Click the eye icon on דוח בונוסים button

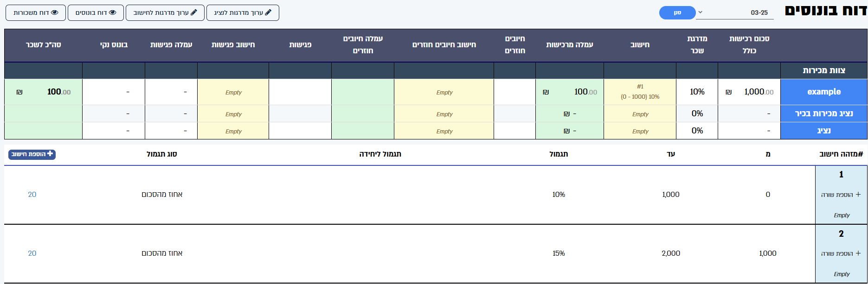tap(112, 13)
